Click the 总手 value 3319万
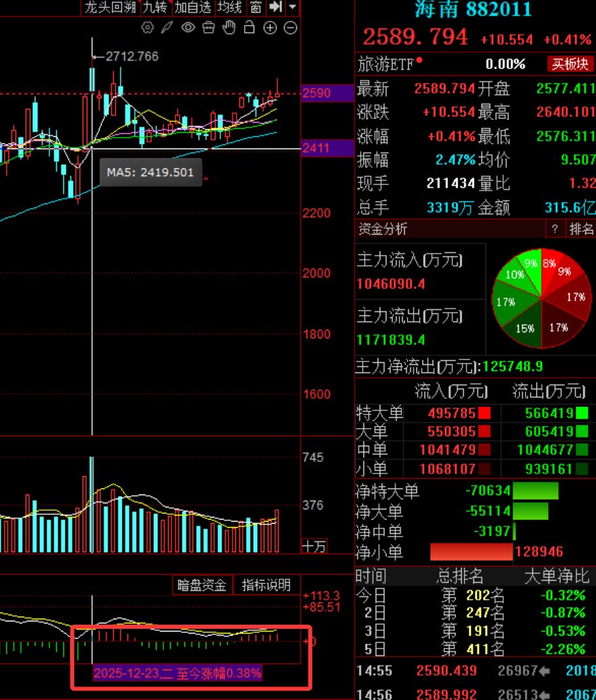 (x=450, y=208)
